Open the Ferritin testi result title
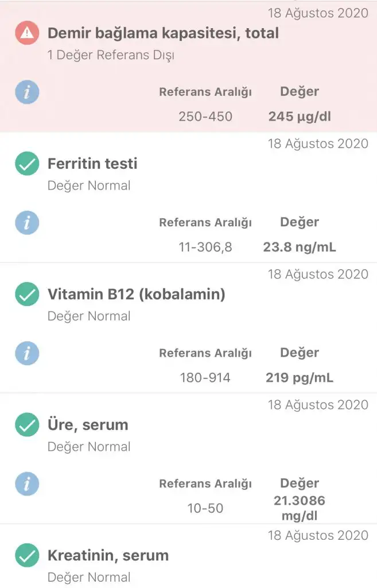Viewport: 377px width, 588px height. pos(92,164)
